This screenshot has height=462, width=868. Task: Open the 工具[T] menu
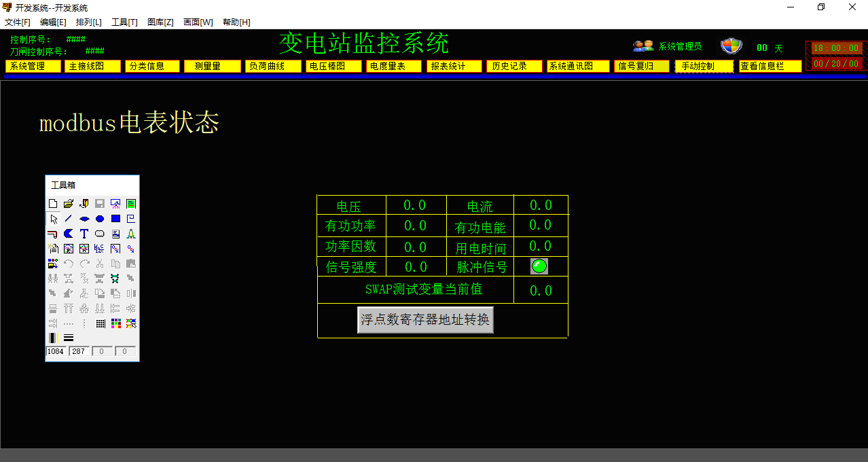pyautogui.click(x=125, y=22)
